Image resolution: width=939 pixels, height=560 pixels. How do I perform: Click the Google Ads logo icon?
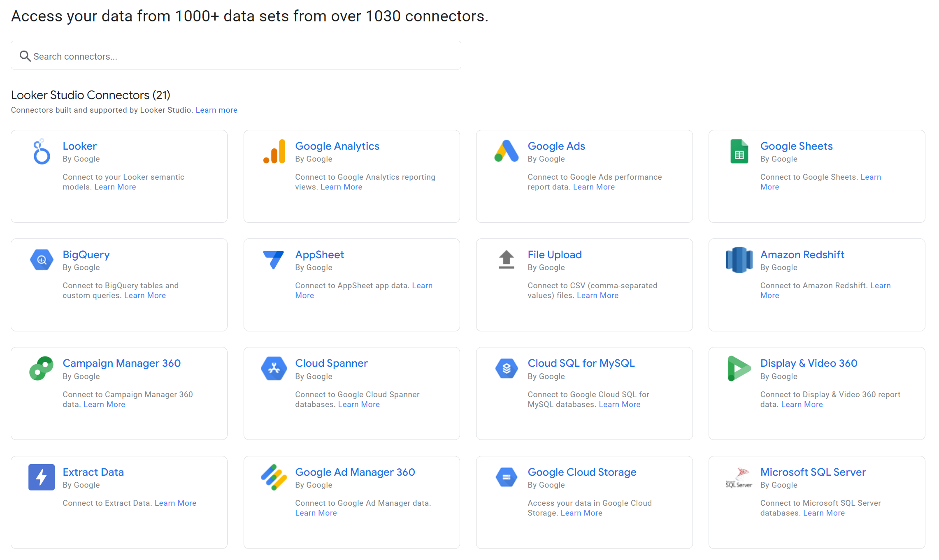(x=506, y=151)
